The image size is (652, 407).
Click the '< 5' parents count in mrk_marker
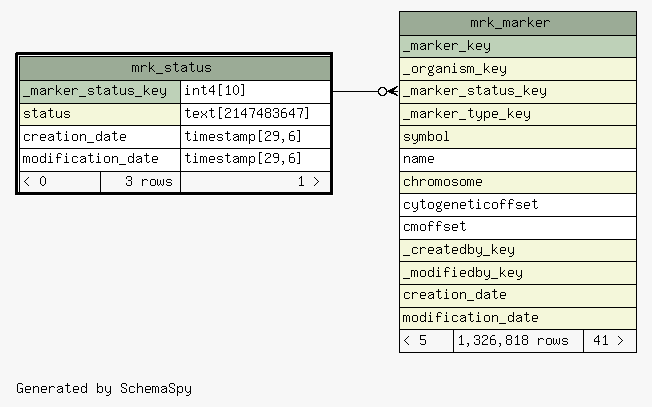coord(426,341)
